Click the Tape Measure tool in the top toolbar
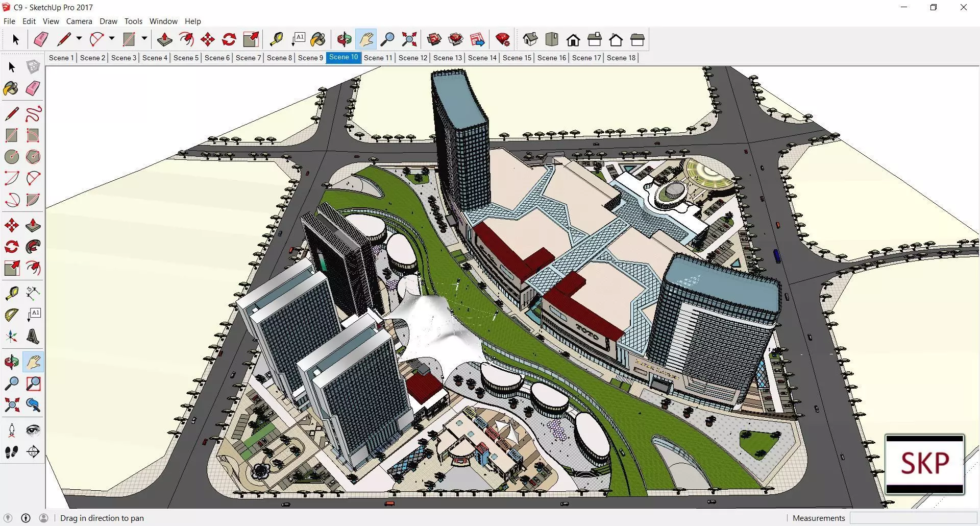Image resolution: width=980 pixels, height=526 pixels. (x=276, y=39)
